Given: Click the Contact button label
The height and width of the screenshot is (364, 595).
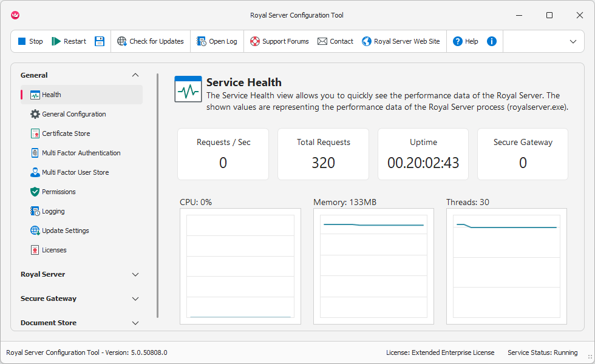Looking at the screenshot, I should (341, 41).
